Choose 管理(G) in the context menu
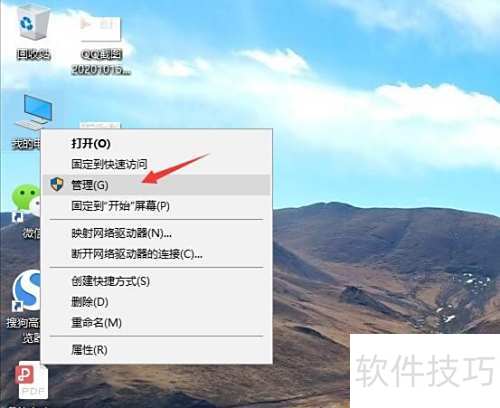This screenshot has height=408, width=500. pos(157,185)
